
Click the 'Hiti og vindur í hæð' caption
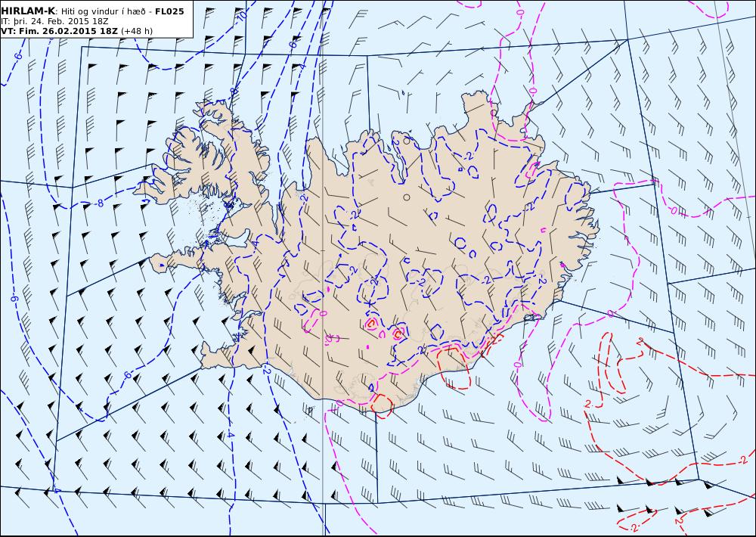[x=103, y=11]
